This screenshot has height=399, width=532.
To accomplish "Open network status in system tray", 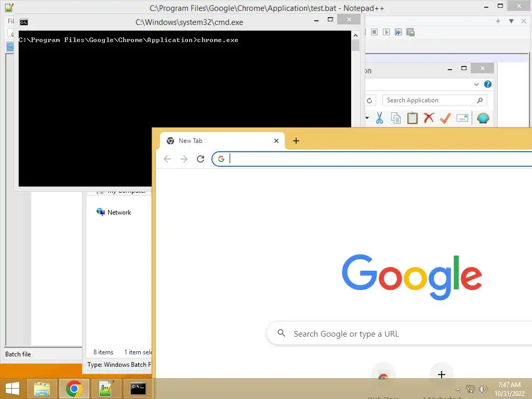I will pos(471,389).
